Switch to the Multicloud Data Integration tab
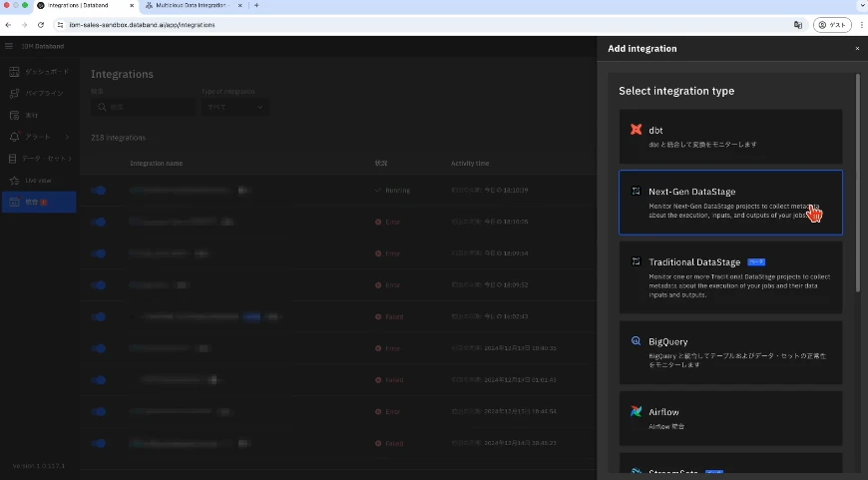868x480 pixels. click(192, 6)
